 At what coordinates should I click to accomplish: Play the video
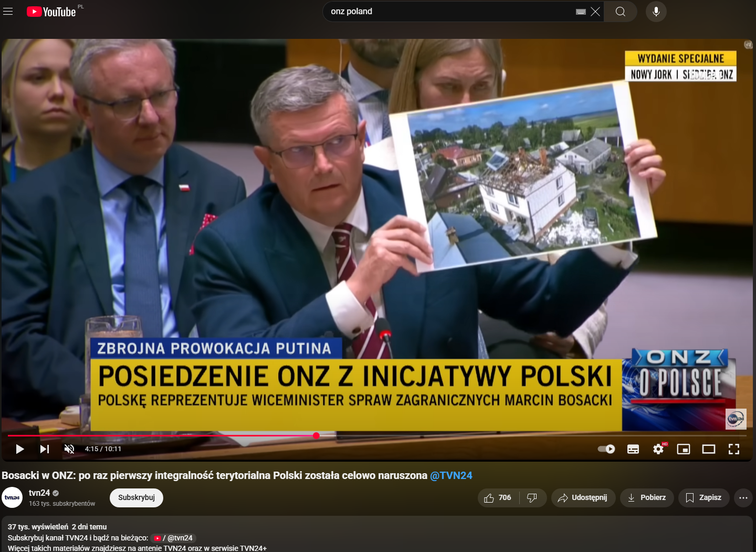(x=20, y=449)
